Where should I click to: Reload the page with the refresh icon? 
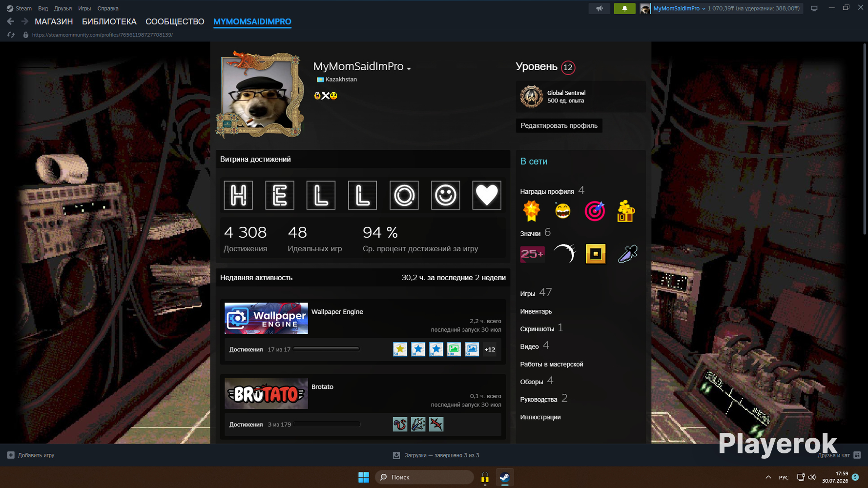click(11, 35)
